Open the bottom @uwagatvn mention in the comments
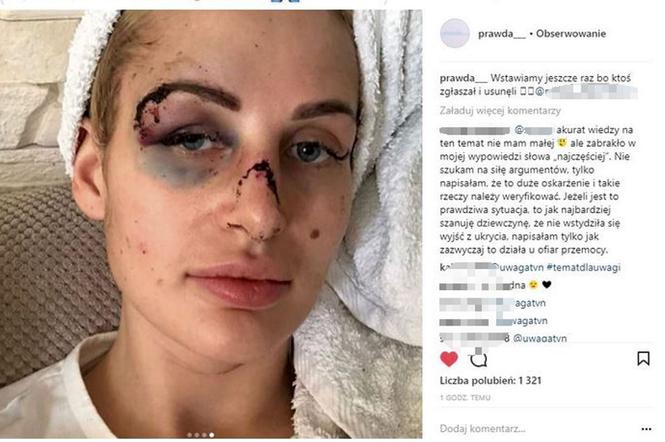This screenshot has height=442, width=665. click(x=539, y=338)
